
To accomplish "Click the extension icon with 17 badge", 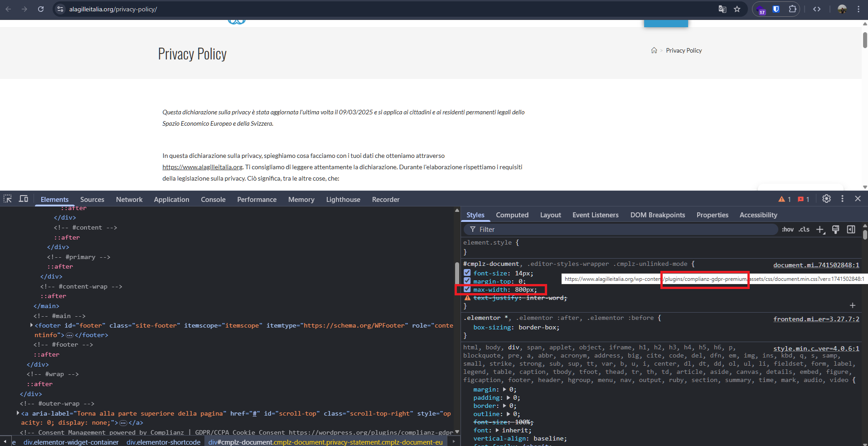I will pos(761,10).
